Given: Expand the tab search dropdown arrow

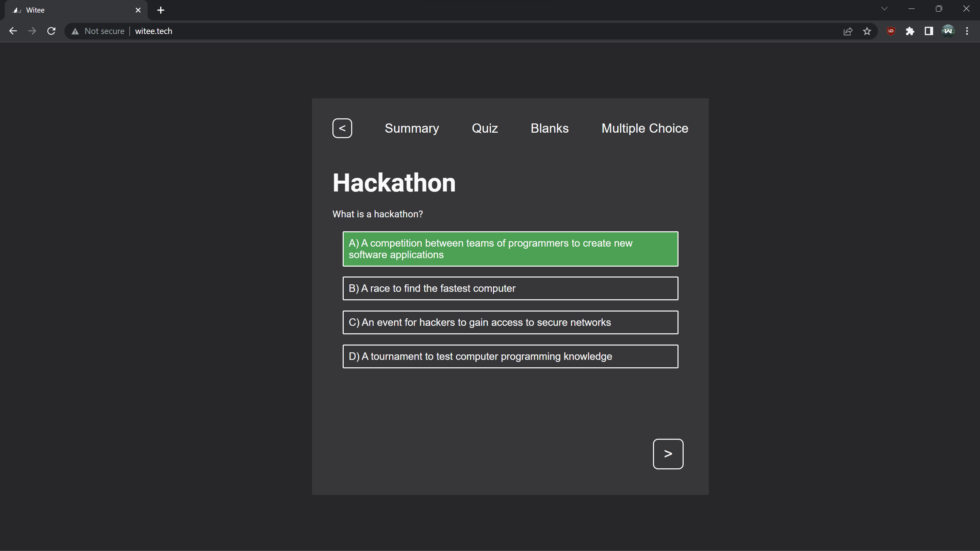Looking at the screenshot, I should [884, 9].
